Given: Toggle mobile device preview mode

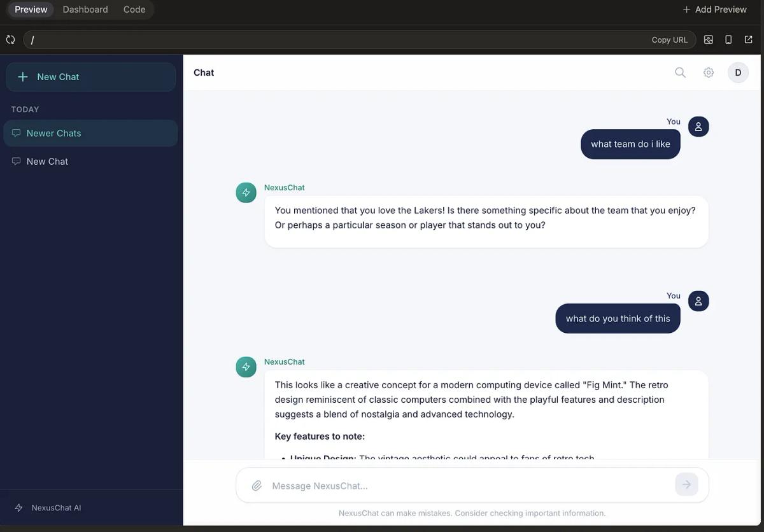Looking at the screenshot, I should click(728, 39).
